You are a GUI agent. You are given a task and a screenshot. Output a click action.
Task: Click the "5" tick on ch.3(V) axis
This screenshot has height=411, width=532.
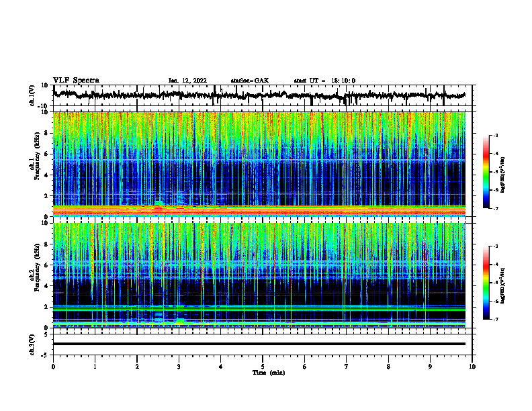tap(46, 334)
